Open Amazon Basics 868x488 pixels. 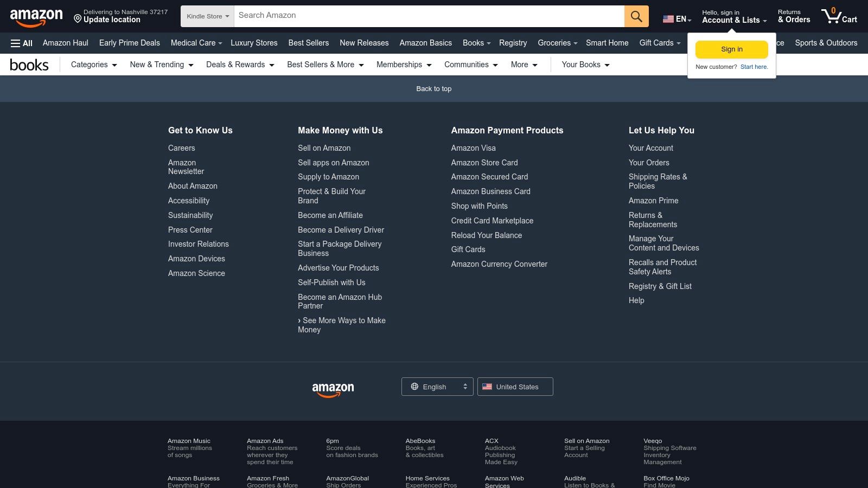coord(426,43)
